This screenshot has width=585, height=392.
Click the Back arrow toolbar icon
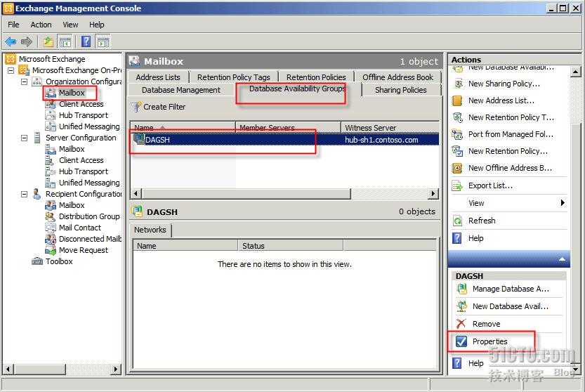(11, 41)
